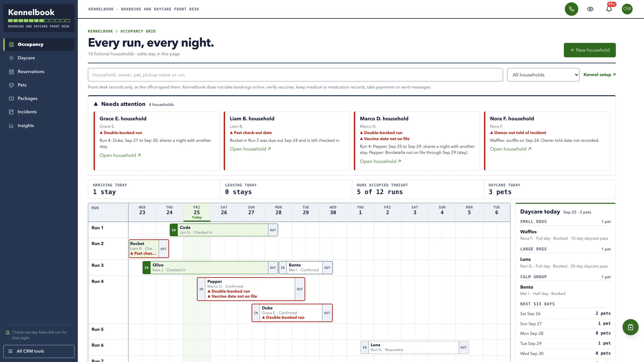This screenshot has height=362, width=644.
Task: Click Waffles in the Daycare today list
Action: (528, 232)
